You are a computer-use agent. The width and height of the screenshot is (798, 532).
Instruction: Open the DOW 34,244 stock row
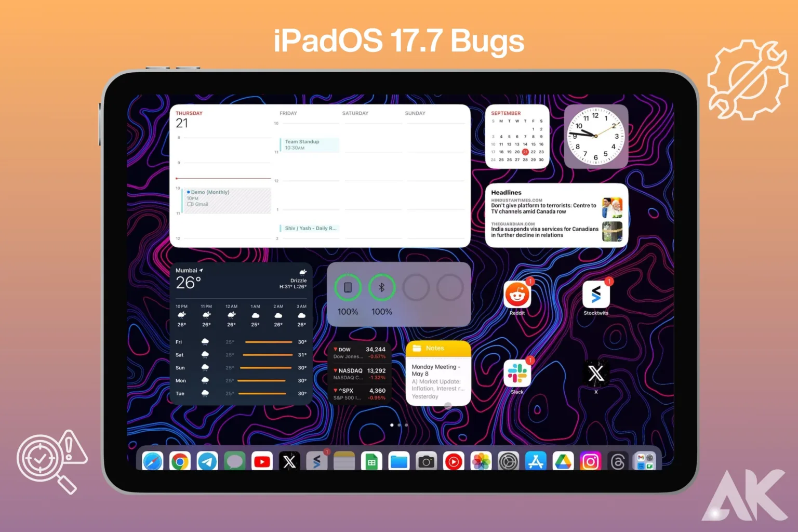click(360, 353)
